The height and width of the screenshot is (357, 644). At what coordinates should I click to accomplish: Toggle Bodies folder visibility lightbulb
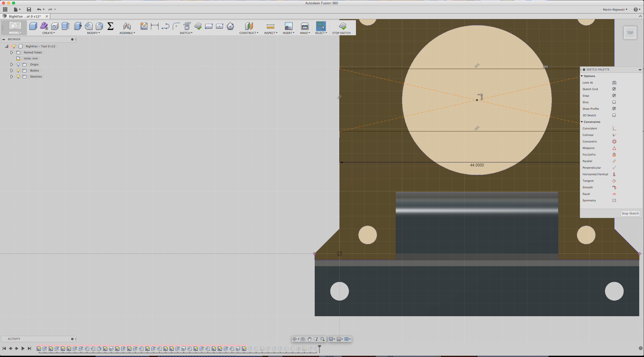click(18, 70)
